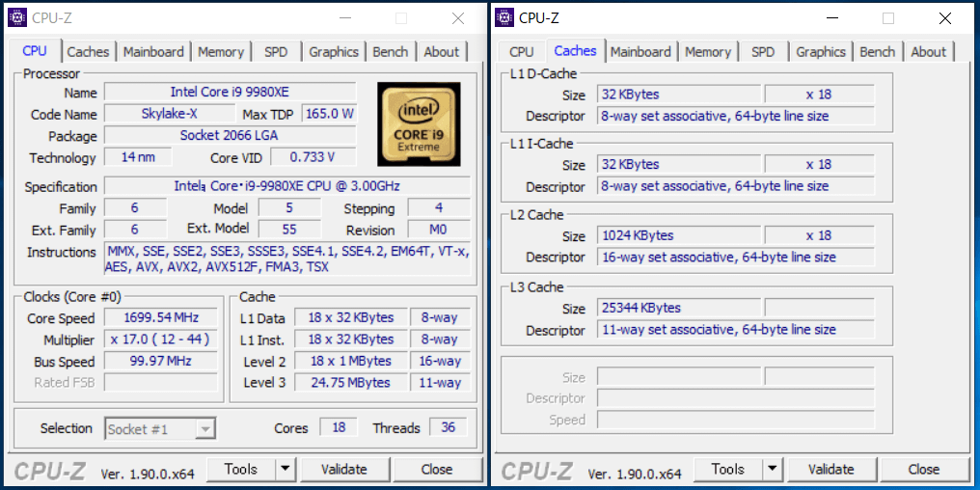Open the Mainboard tab in right window
980x490 pixels.
[641, 52]
